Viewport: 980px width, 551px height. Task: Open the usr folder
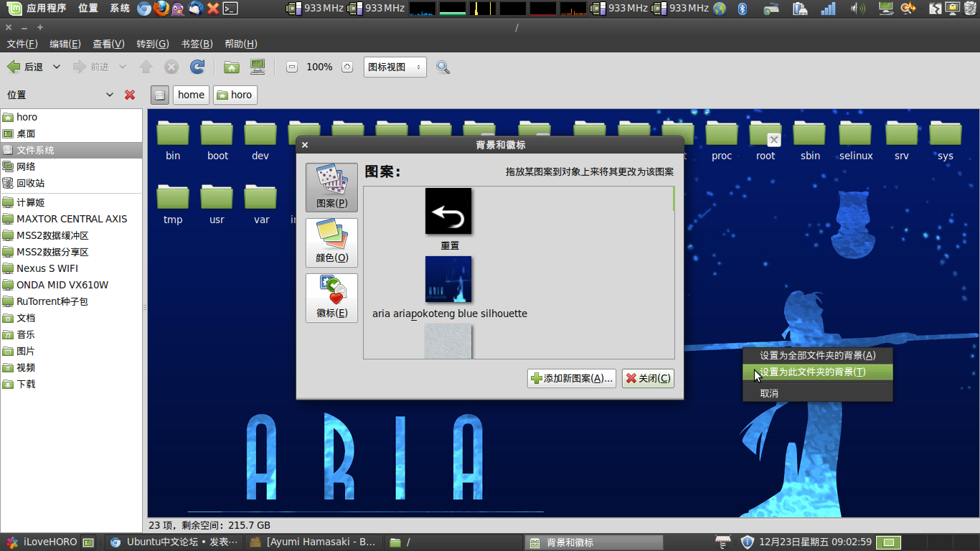pyautogui.click(x=217, y=204)
